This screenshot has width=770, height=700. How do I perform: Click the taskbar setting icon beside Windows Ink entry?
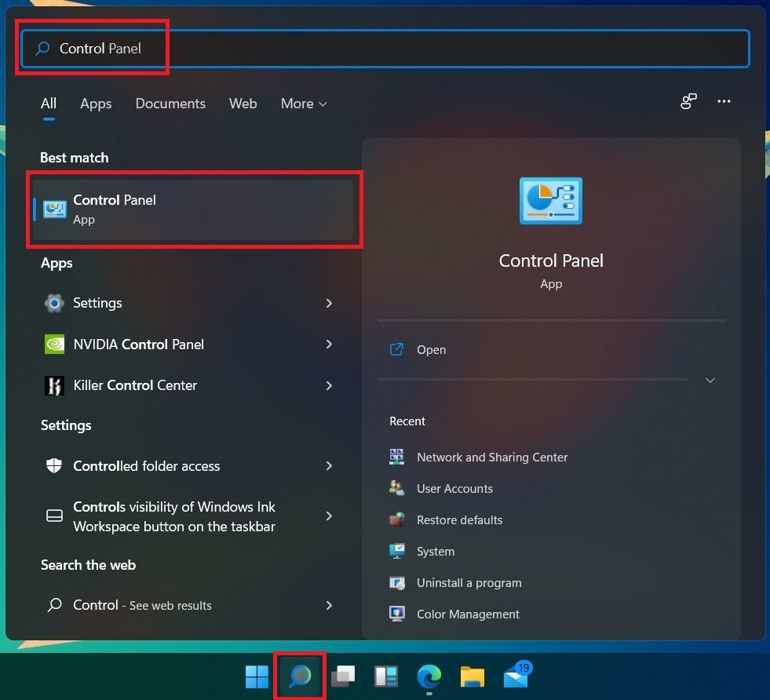coord(54,516)
